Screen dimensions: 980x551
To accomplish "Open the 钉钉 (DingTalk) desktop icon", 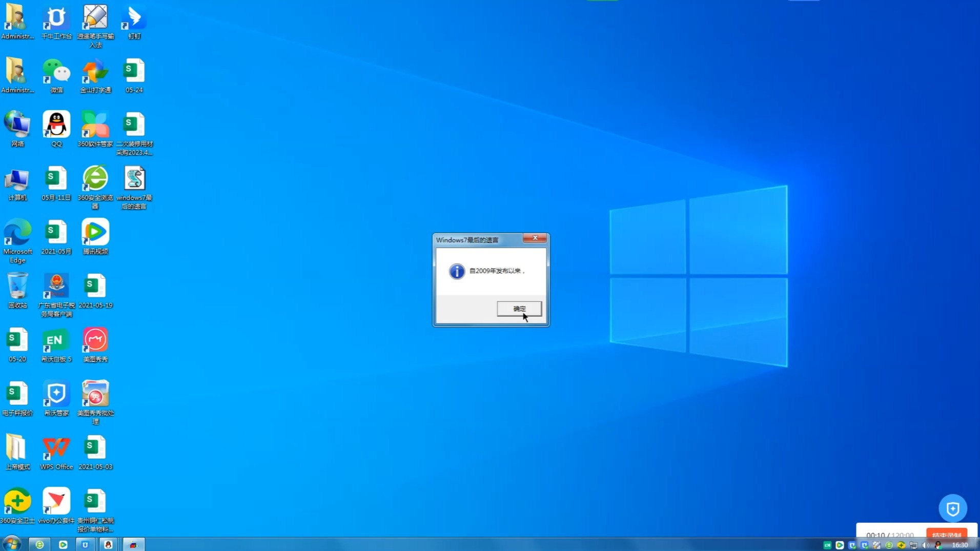I will (134, 17).
